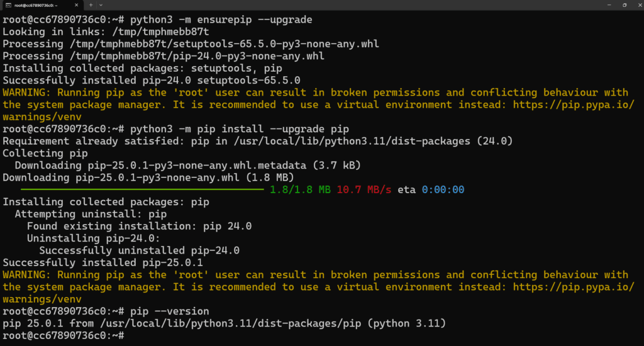Click the setuptools-65.5.0 wheel file path
Image resolution: width=644 pixels, height=346 pixels.
click(225, 44)
